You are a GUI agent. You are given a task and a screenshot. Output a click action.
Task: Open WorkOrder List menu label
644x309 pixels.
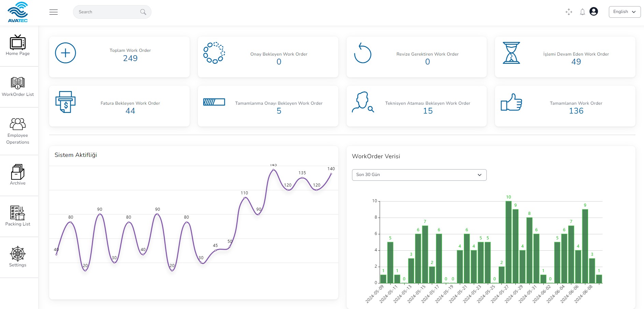tap(18, 94)
